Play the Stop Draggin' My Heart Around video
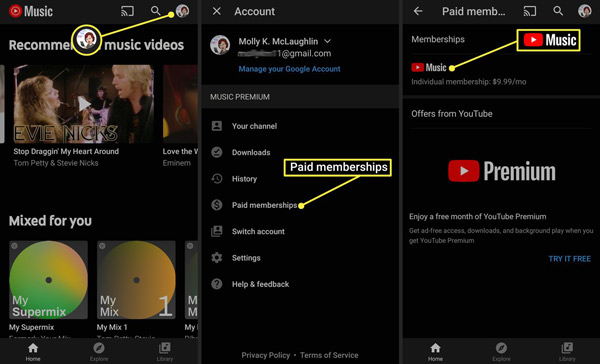600x364 pixels. (84, 104)
